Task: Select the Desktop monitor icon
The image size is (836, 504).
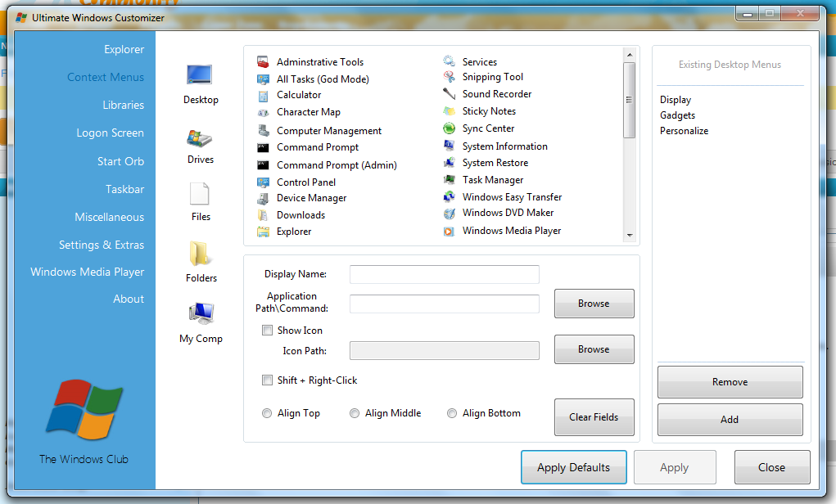Action: point(200,74)
